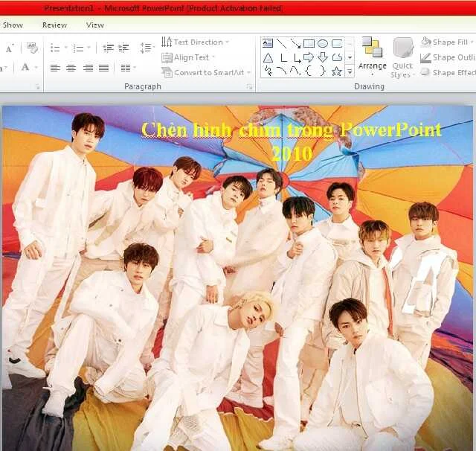Open the Slide Show tab
476x451 pixels.
point(11,25)
